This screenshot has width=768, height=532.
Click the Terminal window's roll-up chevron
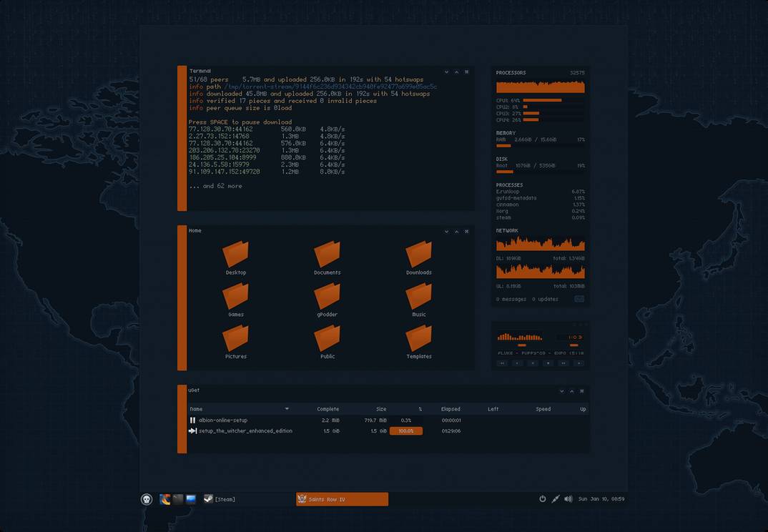[x=456, y=72]
